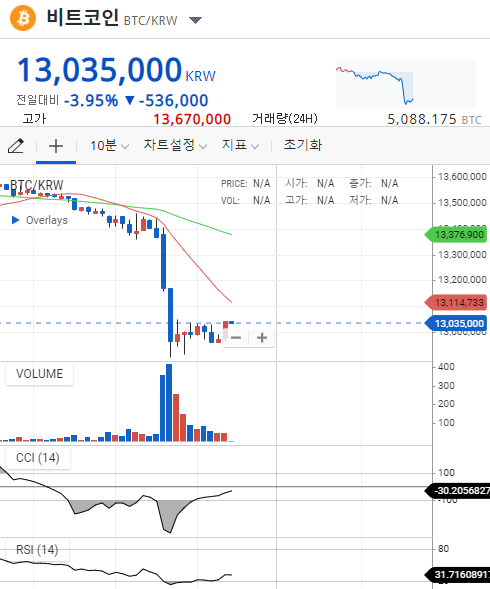
Task: Open the 차트설정 dropdown
Action: [175, 145]
